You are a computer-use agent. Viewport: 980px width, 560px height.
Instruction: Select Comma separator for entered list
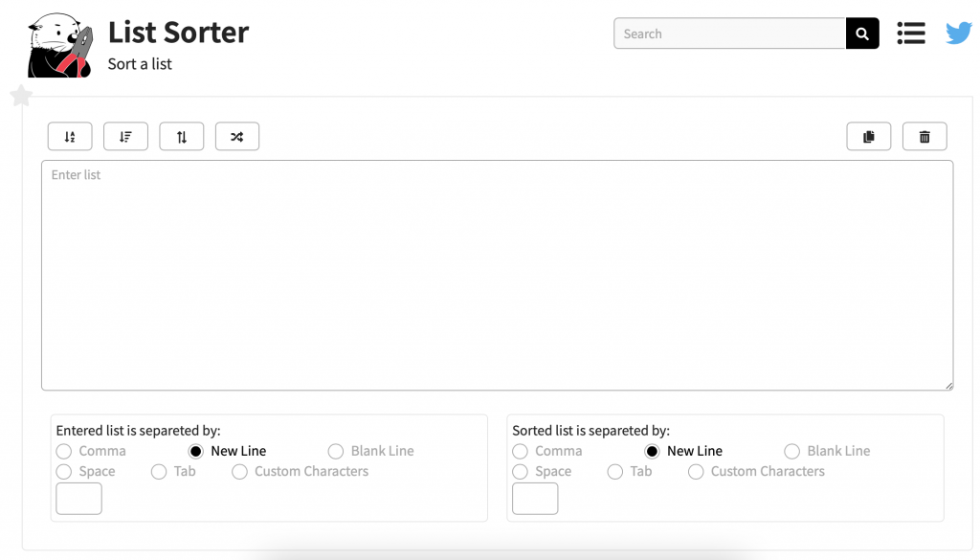pyautogui.click(x=64, y=451)
